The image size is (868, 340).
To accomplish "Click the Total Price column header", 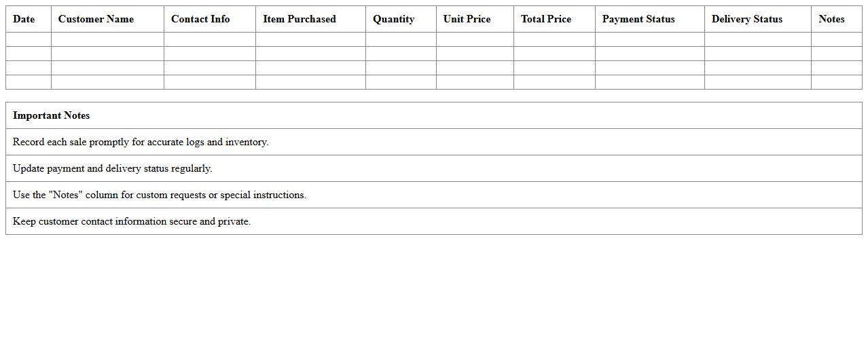I will pyautogui.click(x=546, y=19).
